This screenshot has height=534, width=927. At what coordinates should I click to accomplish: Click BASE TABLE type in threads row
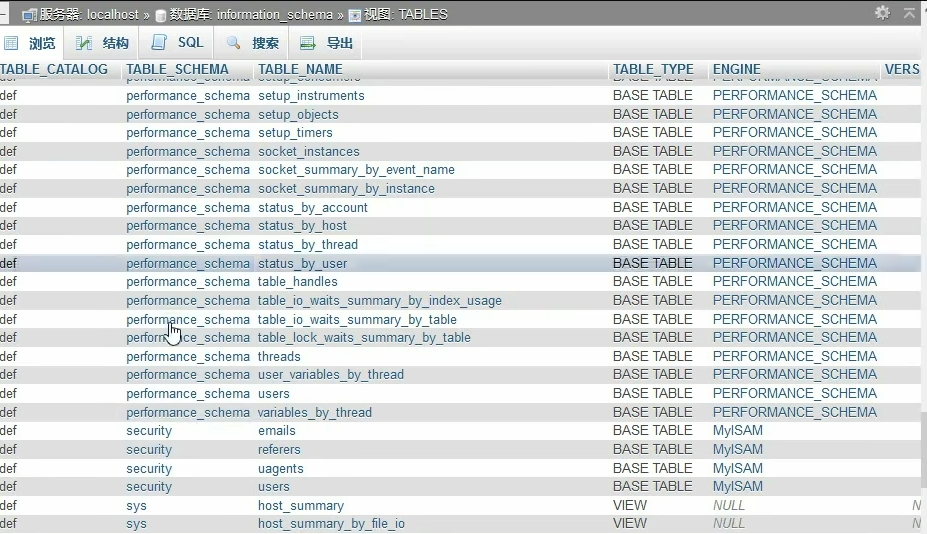[652, 357]
